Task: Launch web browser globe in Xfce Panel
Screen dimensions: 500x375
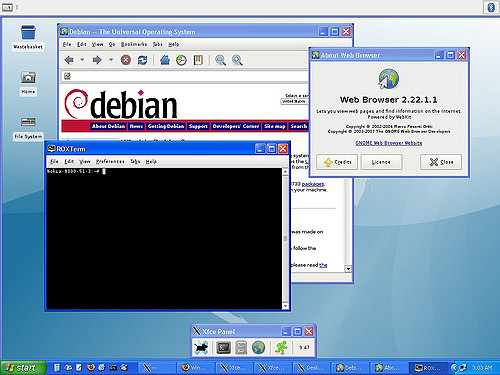Action: click(x=258, y=347)
